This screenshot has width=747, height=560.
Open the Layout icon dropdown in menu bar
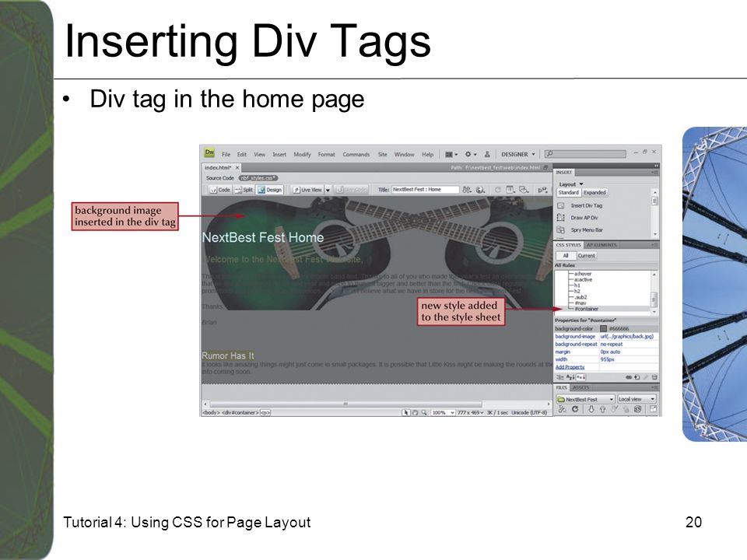[451, 154]
